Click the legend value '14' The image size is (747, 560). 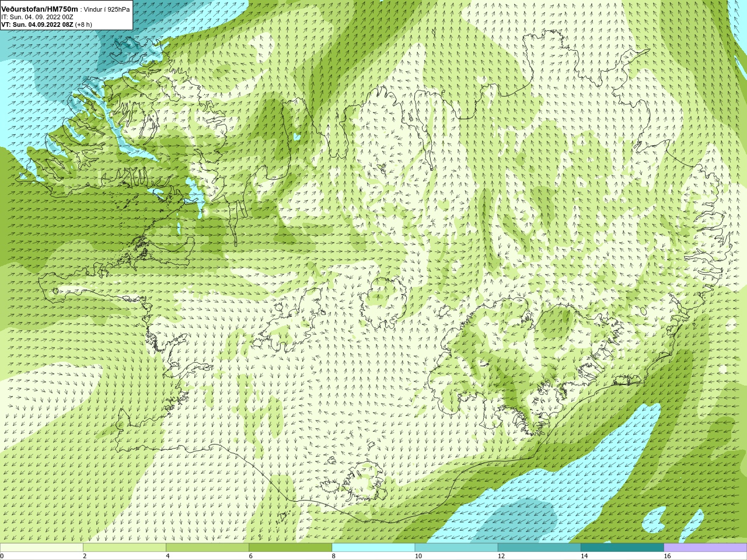tap(584, 556)
